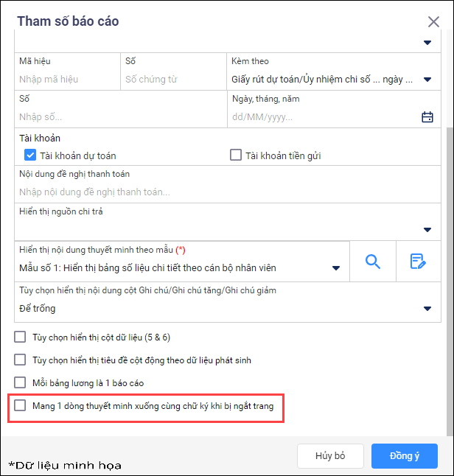Image resolution: width=454 pixels, height=476 pixels.
Task: Click the Hủy bỏ button
Action: pos(330,456)
